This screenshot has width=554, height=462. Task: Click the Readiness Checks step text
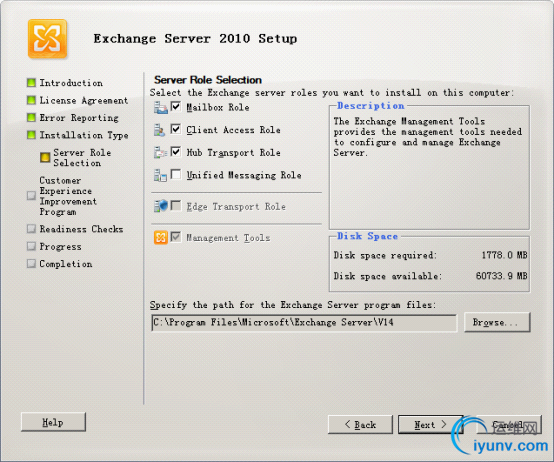point(81,229)
